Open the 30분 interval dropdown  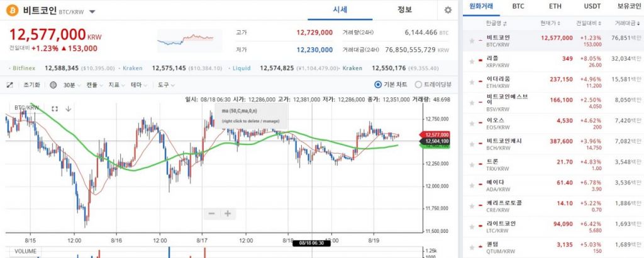(72, 85)
